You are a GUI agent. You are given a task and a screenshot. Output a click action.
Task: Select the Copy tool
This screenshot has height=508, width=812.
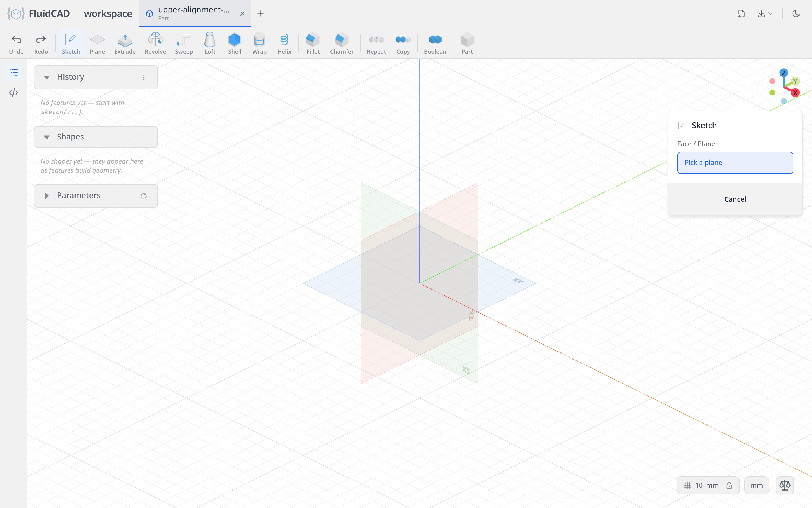point(403,44)
